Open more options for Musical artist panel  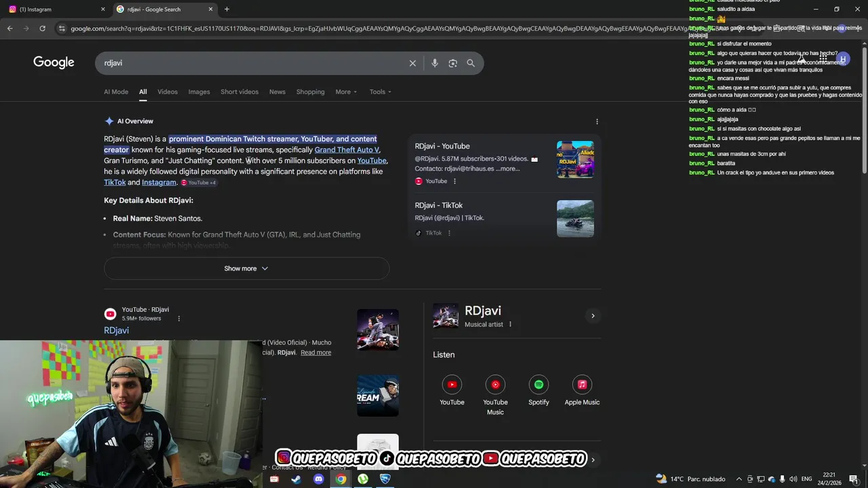coord(511,325)
